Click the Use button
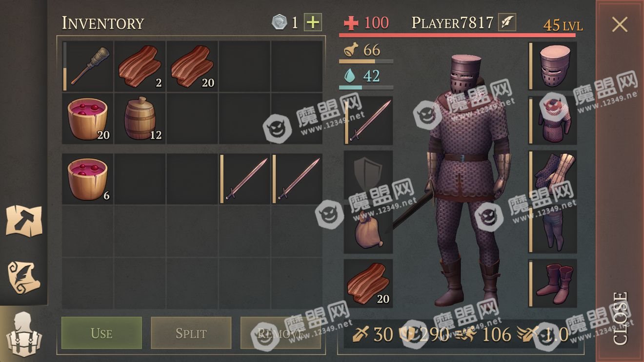 click(x=101, y=333)
